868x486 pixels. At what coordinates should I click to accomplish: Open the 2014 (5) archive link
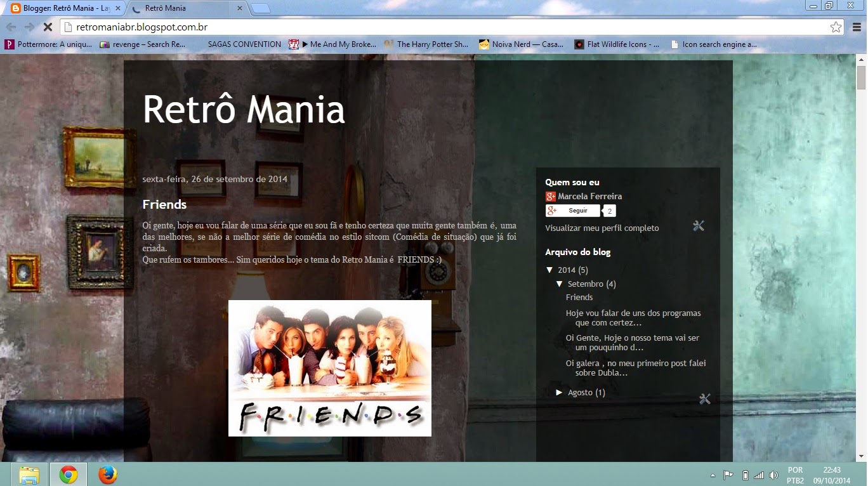pos(573,270)
